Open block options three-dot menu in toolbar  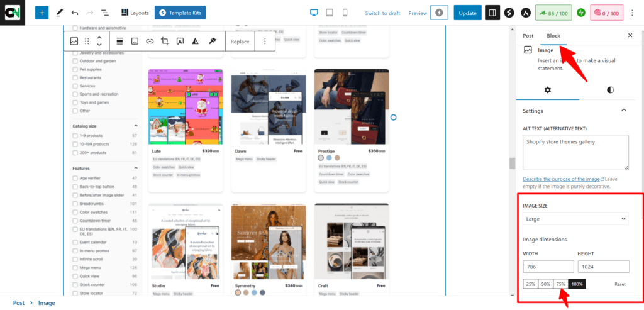(265, 41)
